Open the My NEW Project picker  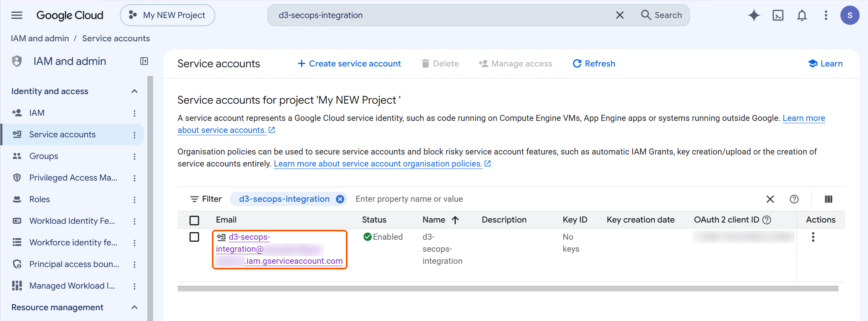pyautogui.click(x=168, y=15)
